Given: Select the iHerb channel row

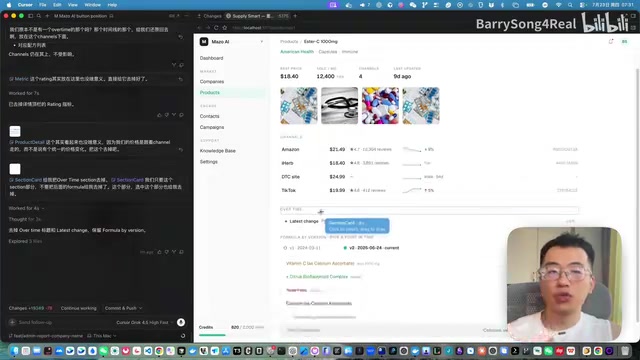Looking at the screenshot, I should [x=429, y=163].
